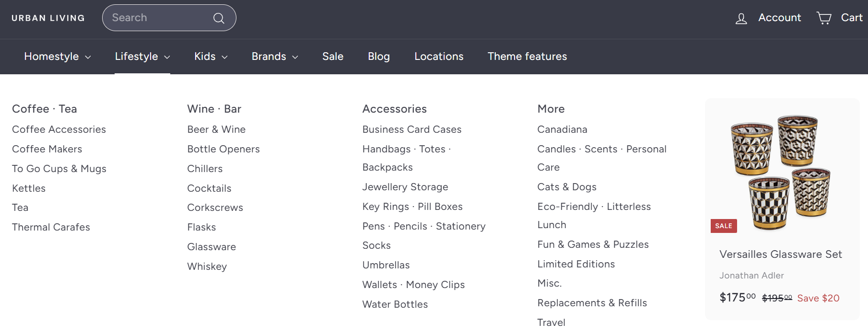This screenshot has width=868, height=335.
Task: Open the Brands dropdown chevron
Action: click(x=295, y=57)
